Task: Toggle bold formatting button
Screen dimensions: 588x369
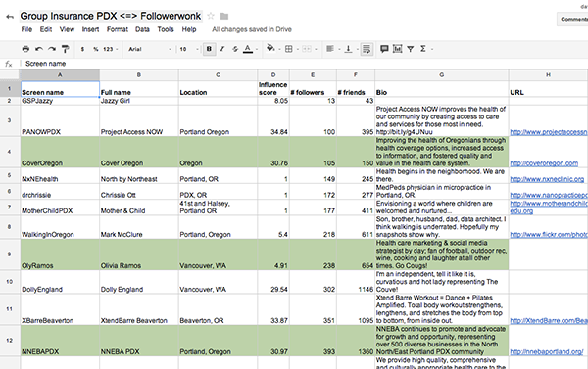Action: coord(210,49)
